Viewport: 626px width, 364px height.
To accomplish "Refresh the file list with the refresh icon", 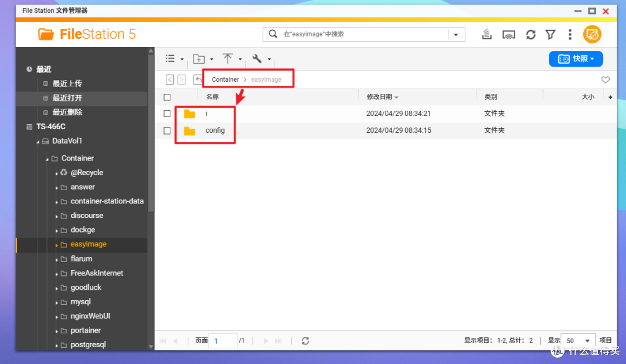I will click(530, 34).
